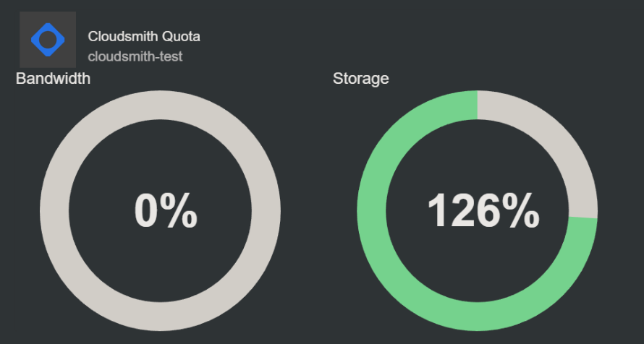Open the Cloudsmith Quota title
Viewport: 644px width, 344px height.
[x=144, y=36]
